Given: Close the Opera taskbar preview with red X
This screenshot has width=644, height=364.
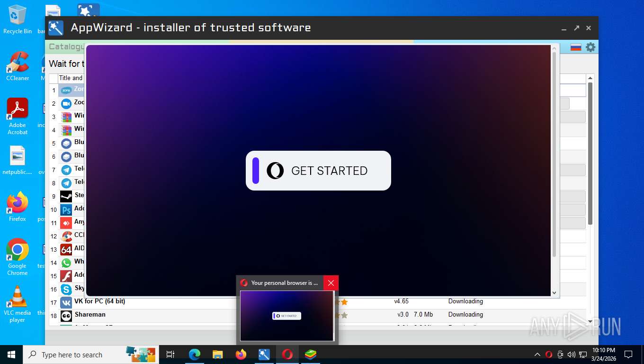Looking at the screenshot, I should click(x=331, y=283).
